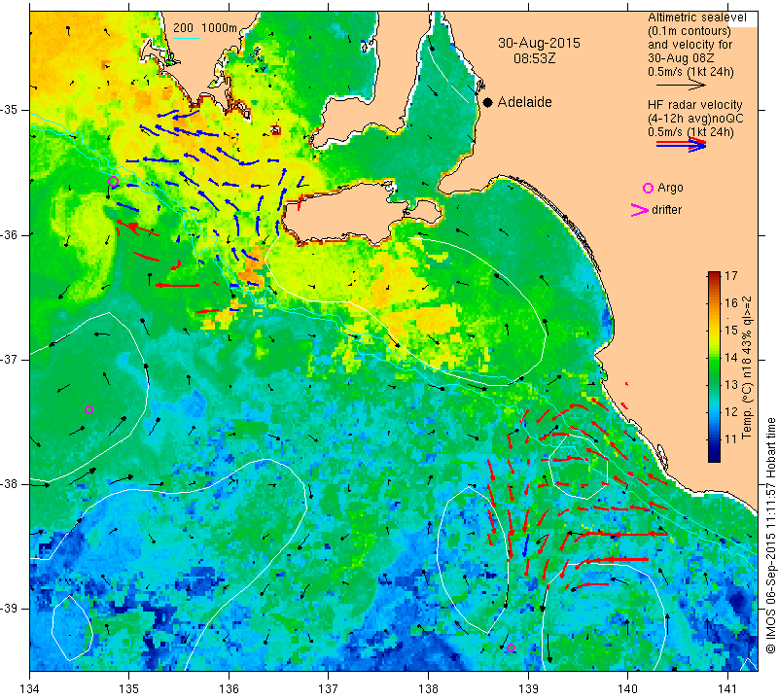Image resolution: width=778 pixels, height=700 pixels.
Task: Click the colorbar tick label '14'
Action: 731,357
